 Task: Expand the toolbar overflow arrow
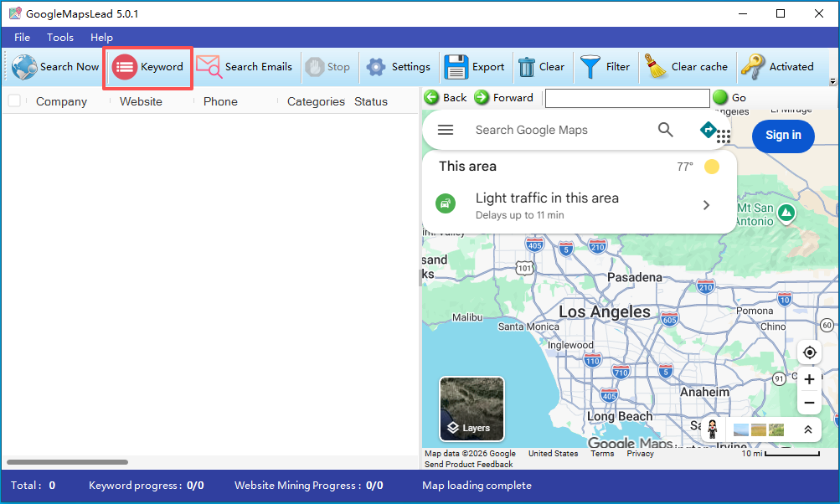tap(832, 82)
